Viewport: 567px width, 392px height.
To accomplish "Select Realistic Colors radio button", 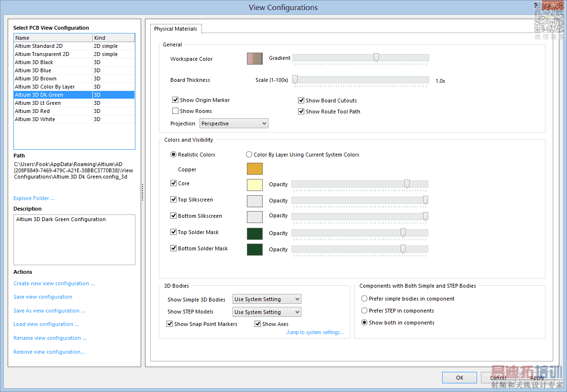I will (174, 155).
